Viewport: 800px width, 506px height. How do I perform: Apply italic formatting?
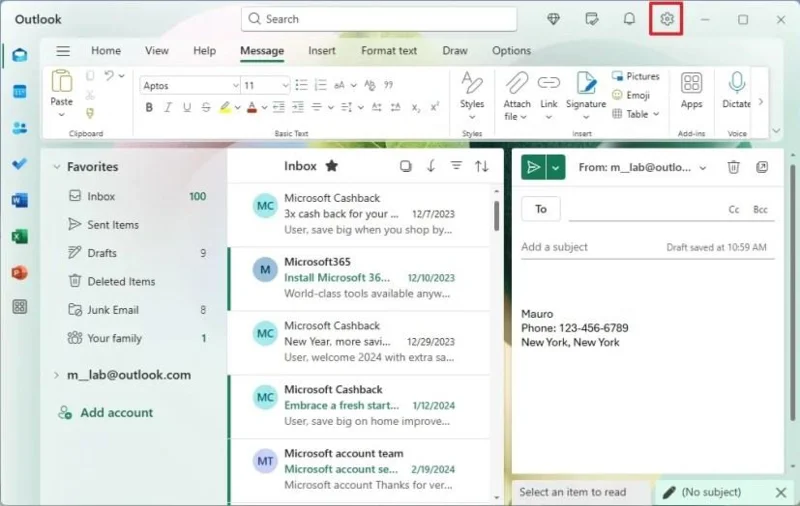[x=167, y=107]
